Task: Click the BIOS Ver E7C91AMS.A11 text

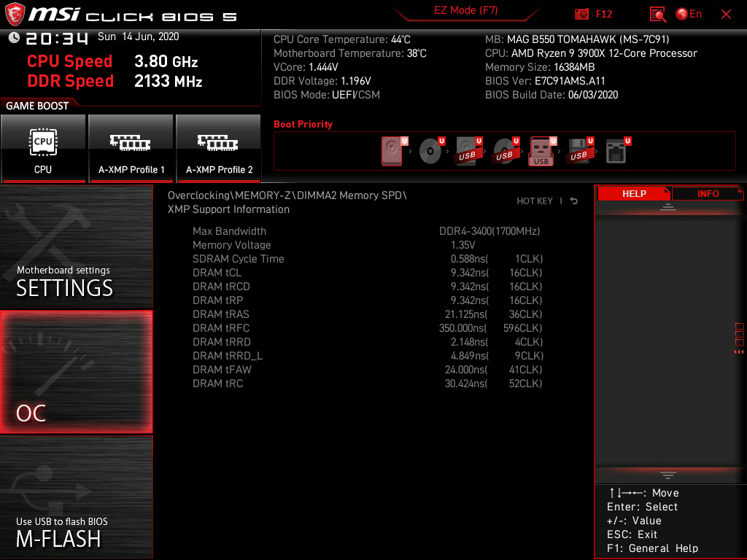Action: pos(545,81)
